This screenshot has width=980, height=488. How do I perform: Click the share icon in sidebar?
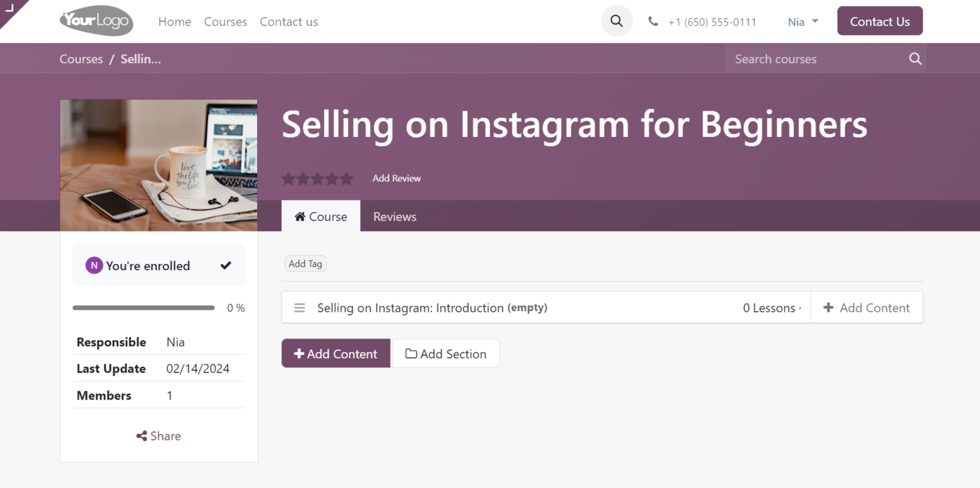[142, 436]
